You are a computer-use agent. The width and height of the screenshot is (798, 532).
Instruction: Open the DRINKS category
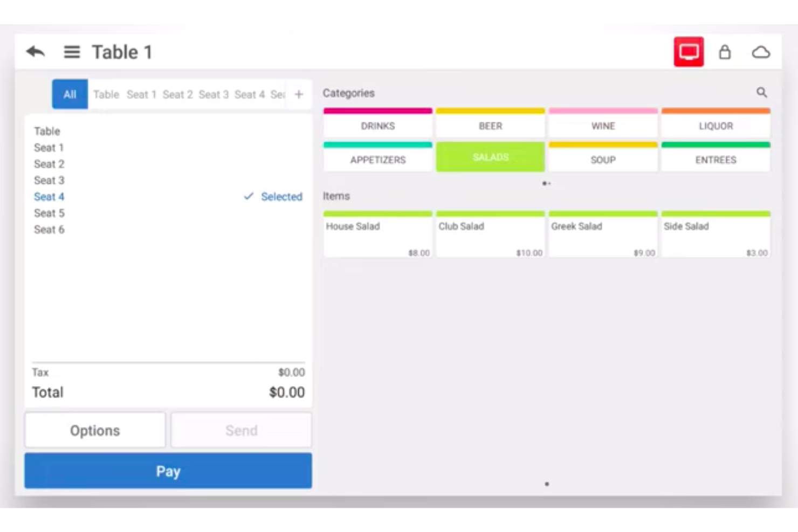tap(377, 126)
